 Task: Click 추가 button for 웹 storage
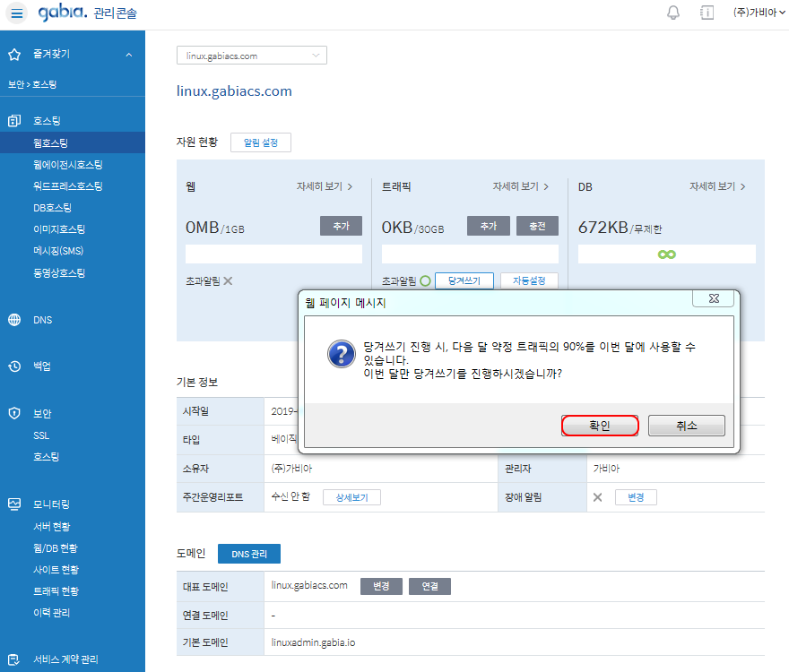point(342,226)
